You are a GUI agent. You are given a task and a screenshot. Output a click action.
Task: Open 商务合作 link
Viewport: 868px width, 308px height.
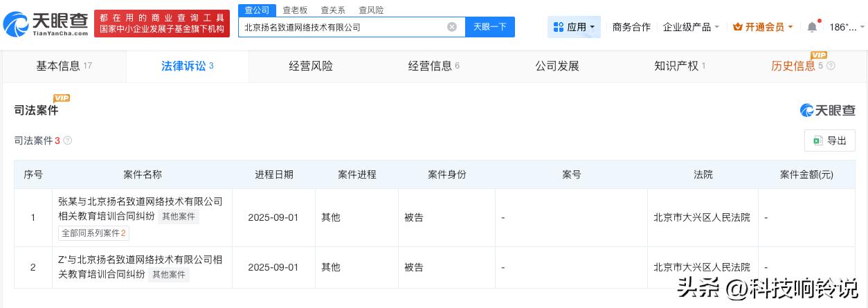click(x=631, y=27)
